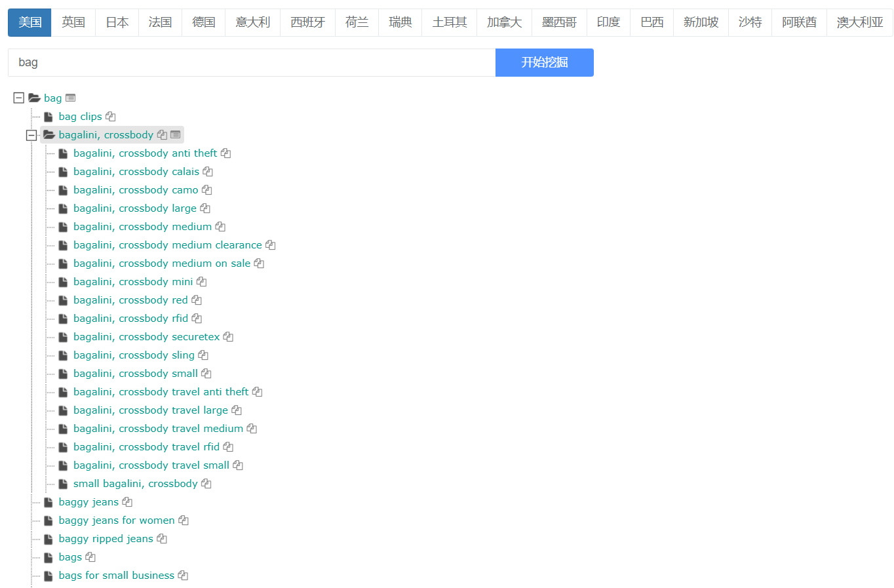Copy icon beside 'bagalini, crossbody travel rfid'

(x=228, y=447)
